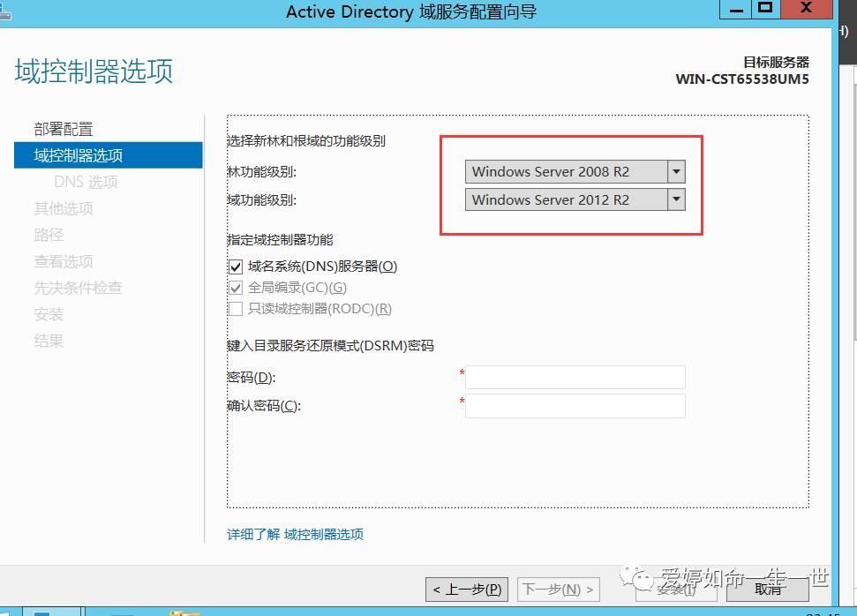Click the 林功能级别 label
The image size is (857, 616).
[x=262, y=171]
